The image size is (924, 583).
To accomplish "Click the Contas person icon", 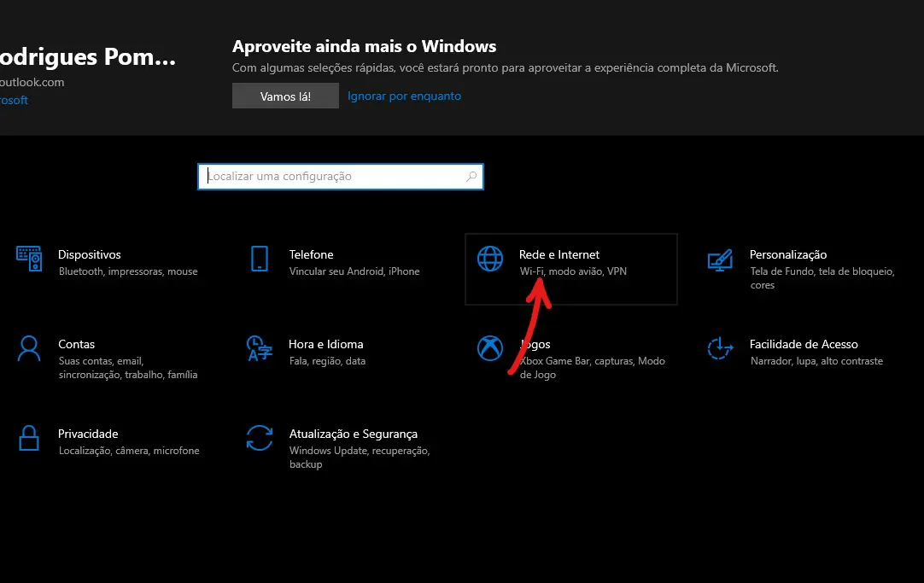I will point(29,348).
